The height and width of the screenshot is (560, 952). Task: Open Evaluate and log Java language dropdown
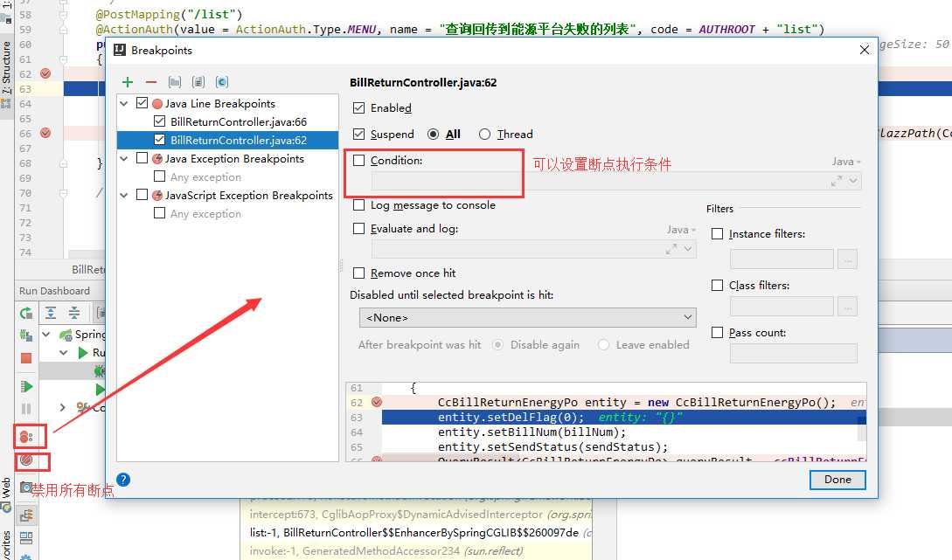[681, 230]
